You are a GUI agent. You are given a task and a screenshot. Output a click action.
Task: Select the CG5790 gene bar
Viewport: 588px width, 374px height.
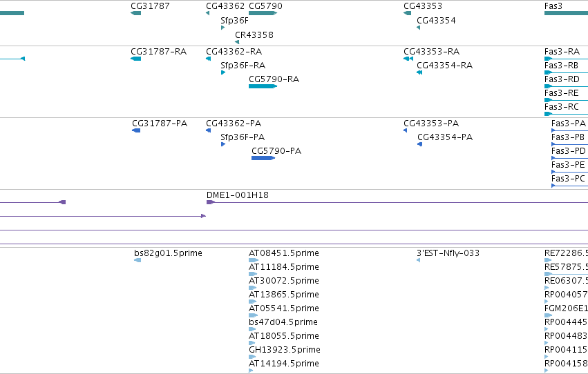pyautogui.click(x=263, y=13)
